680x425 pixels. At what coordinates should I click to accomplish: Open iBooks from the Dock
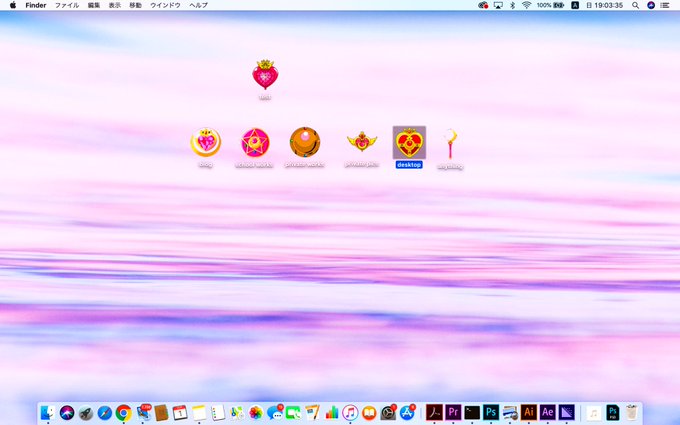369,412
